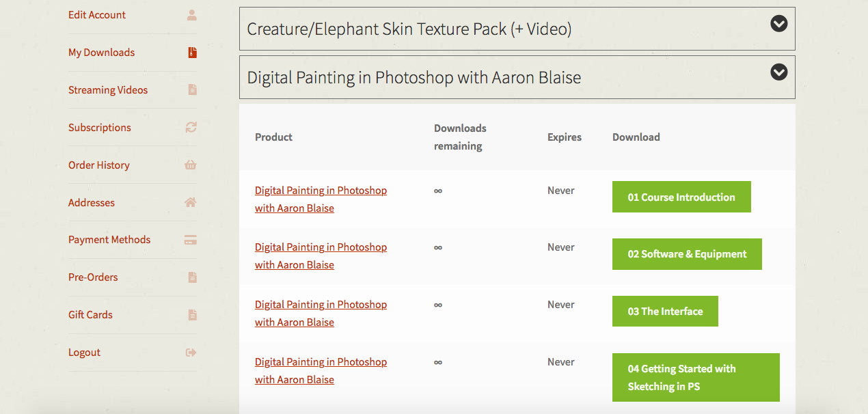This screenshot has width=868, height=414.
Task: Click the Creature/Elephant Skin Texture Pack header
Action: pyautogui.click(x=409, y=29)
